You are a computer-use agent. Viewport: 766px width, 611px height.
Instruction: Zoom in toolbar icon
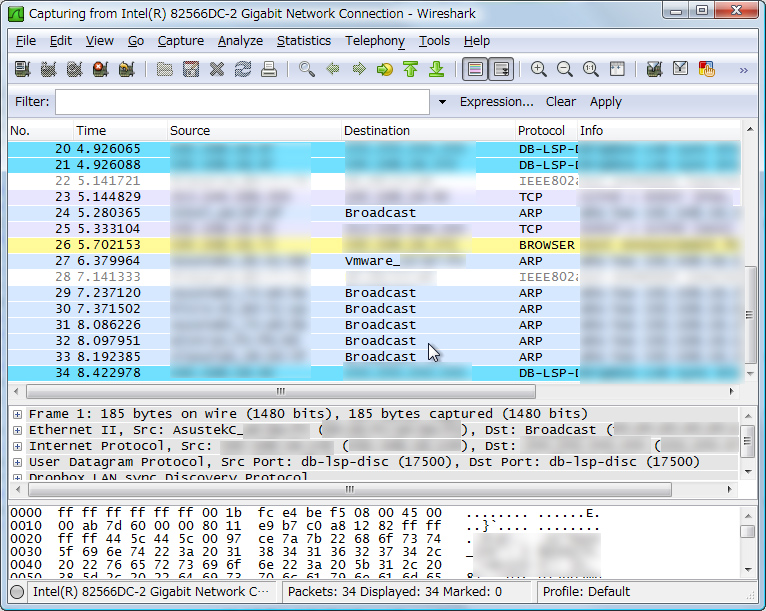coord(538,69)
